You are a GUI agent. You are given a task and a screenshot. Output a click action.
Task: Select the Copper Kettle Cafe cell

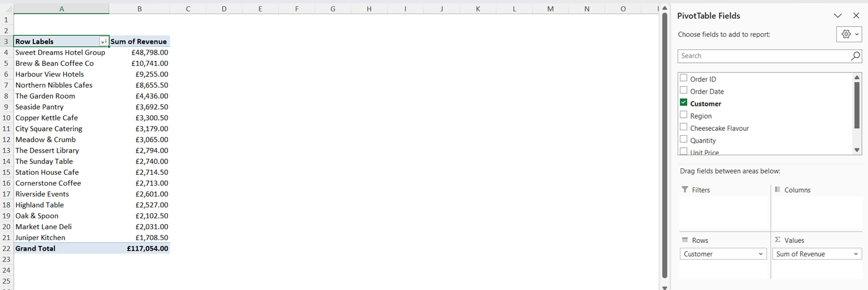[61, 117]
